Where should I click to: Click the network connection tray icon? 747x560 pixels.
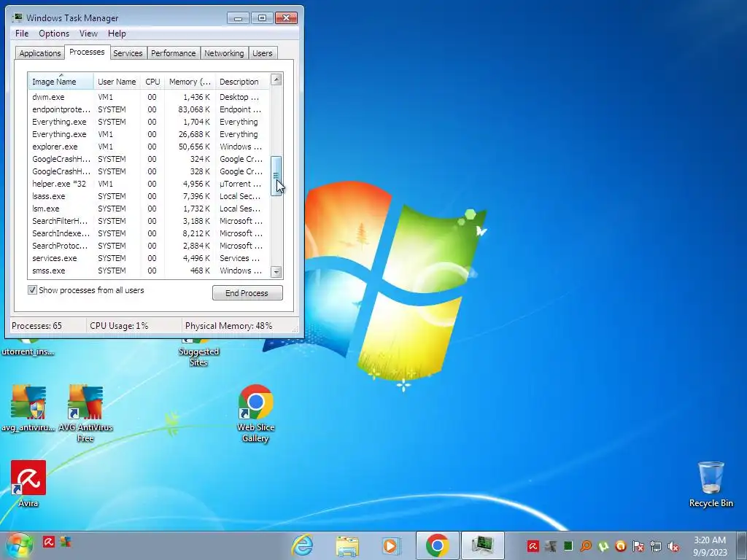[656, 546]
